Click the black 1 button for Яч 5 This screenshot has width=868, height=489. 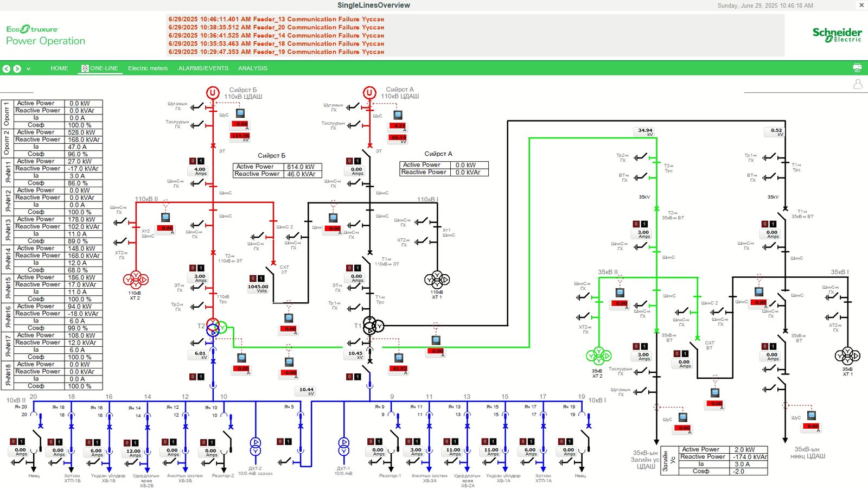289,442
